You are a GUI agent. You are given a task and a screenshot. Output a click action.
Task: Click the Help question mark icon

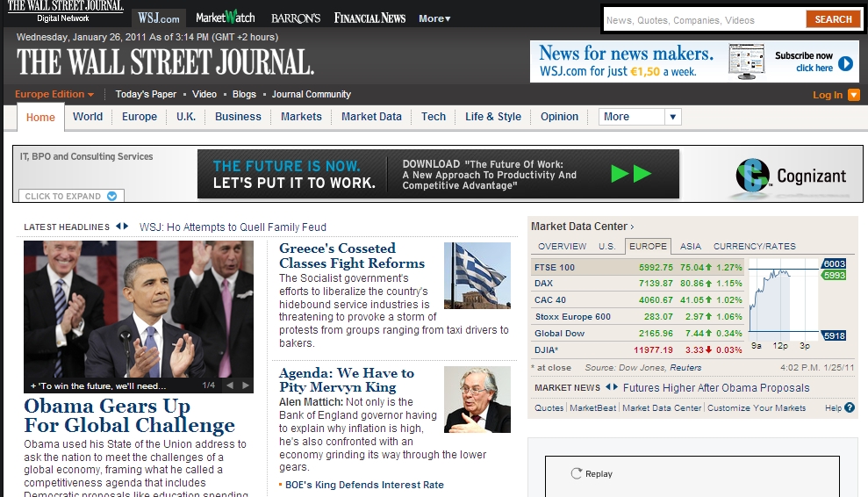(x=850, y=407)
